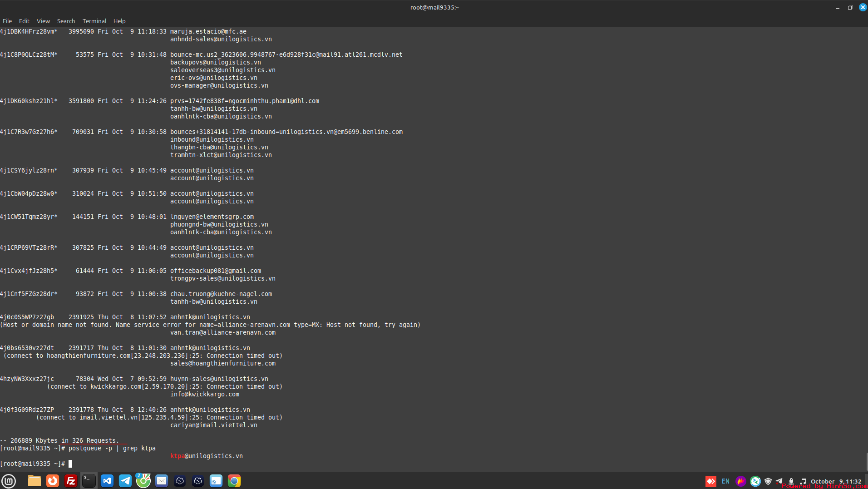Click the EN keyboard layout indicator
The image size is (868, 489).
point(725,481)
